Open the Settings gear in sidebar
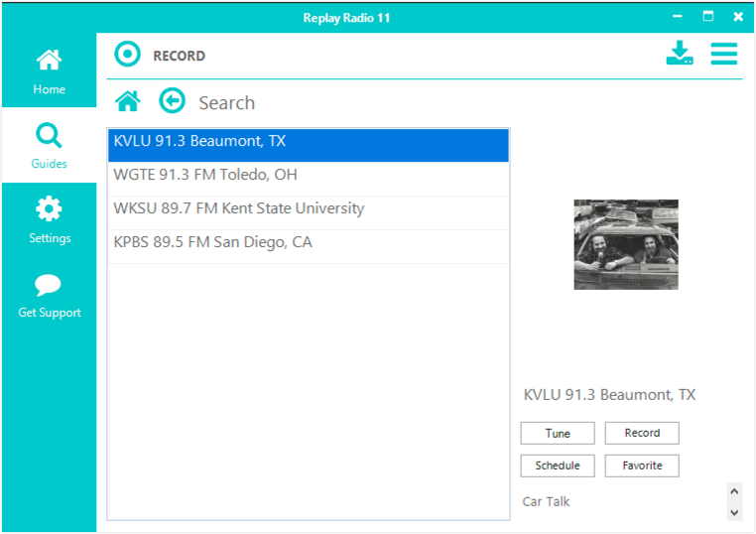The height and width of the screenshot is (534, 756). 49,220
